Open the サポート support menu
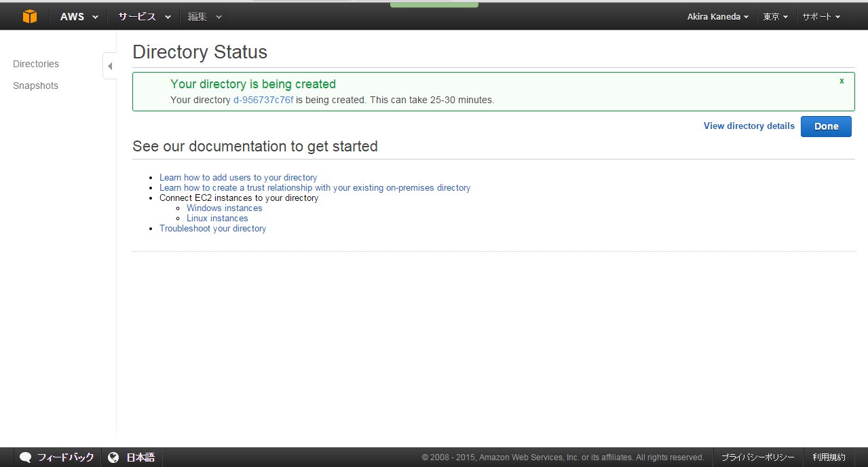The image size is (868, 467). point(821,16)
